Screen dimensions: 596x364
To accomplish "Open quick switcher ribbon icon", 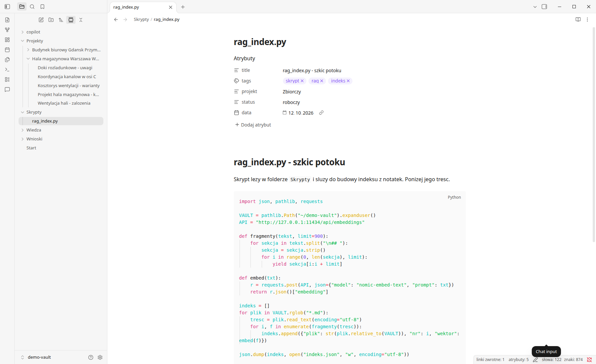I will 7,20.
